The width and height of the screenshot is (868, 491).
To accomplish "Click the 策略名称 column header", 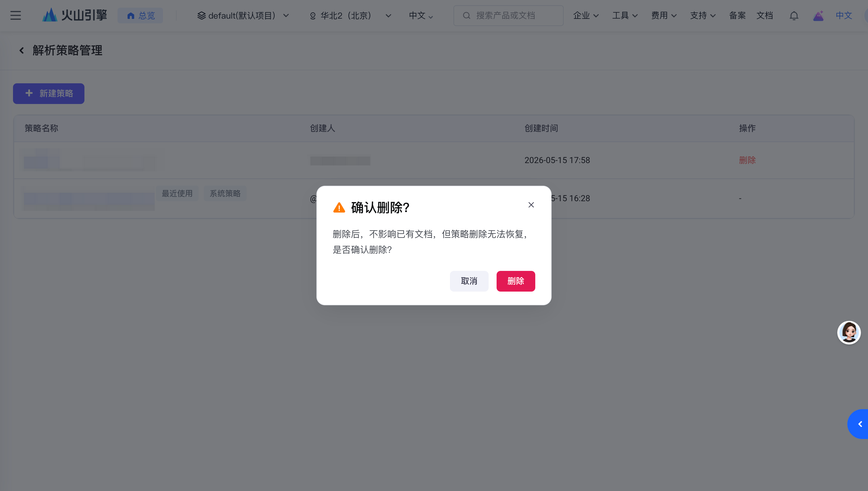I will click(41, 129).
